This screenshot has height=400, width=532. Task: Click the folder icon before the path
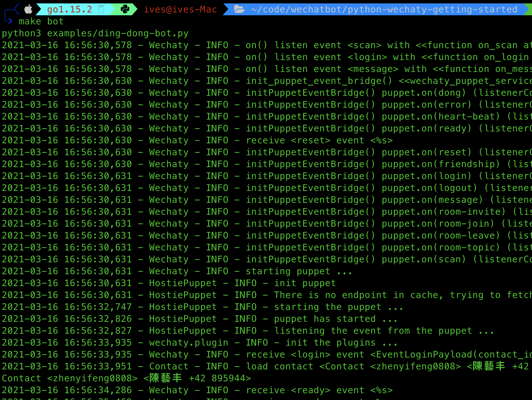click(240, 9)
